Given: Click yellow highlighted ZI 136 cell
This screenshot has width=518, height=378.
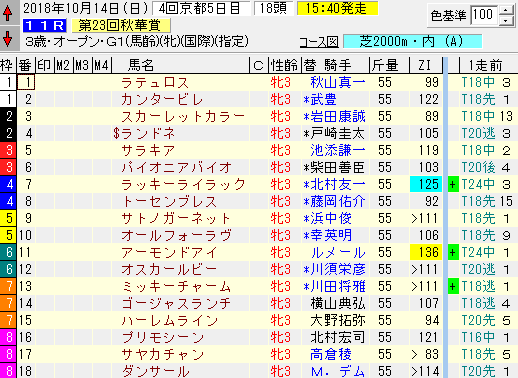Looking at the screenshot, I should point(426,252).
